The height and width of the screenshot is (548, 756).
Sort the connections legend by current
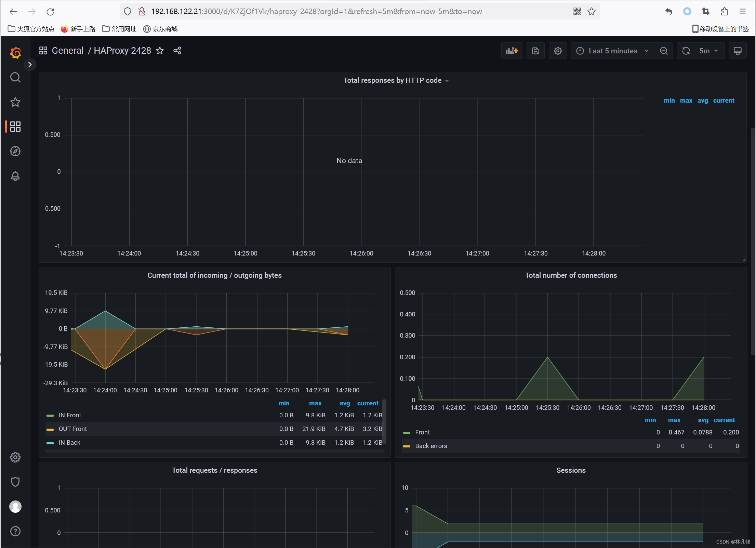724,420
